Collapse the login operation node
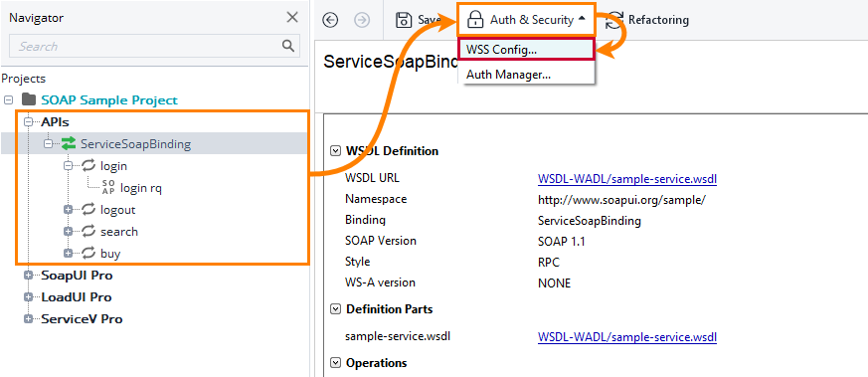 (68, 165)
